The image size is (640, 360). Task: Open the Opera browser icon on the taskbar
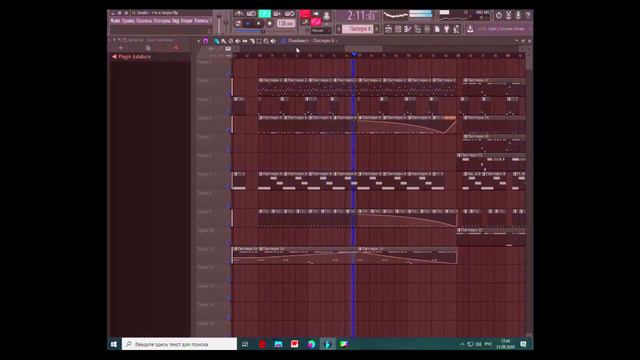point(262,344)
